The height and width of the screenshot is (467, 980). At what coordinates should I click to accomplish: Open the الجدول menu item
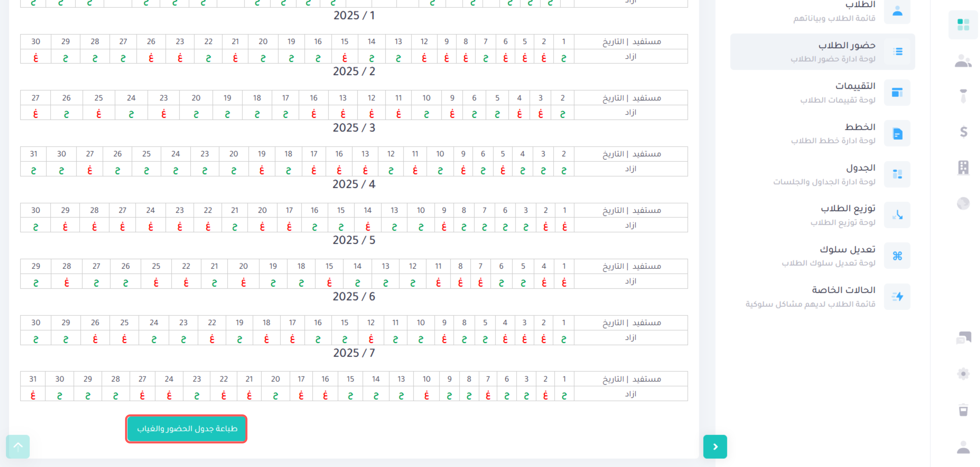(x=822, y=174)
